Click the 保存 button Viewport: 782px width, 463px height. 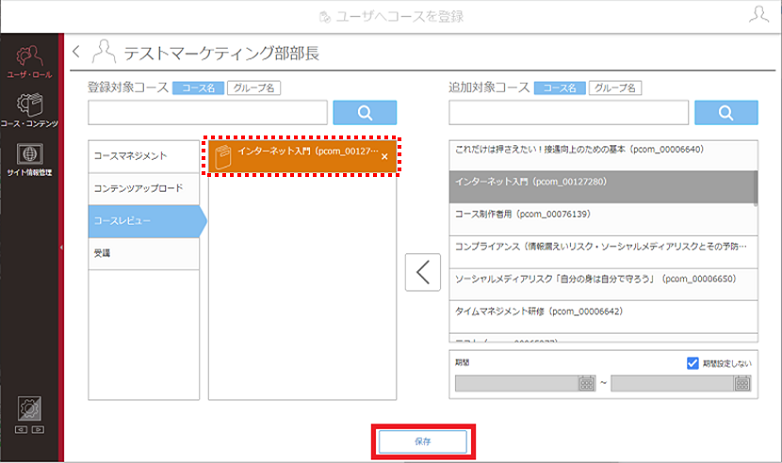click(423, 442)
